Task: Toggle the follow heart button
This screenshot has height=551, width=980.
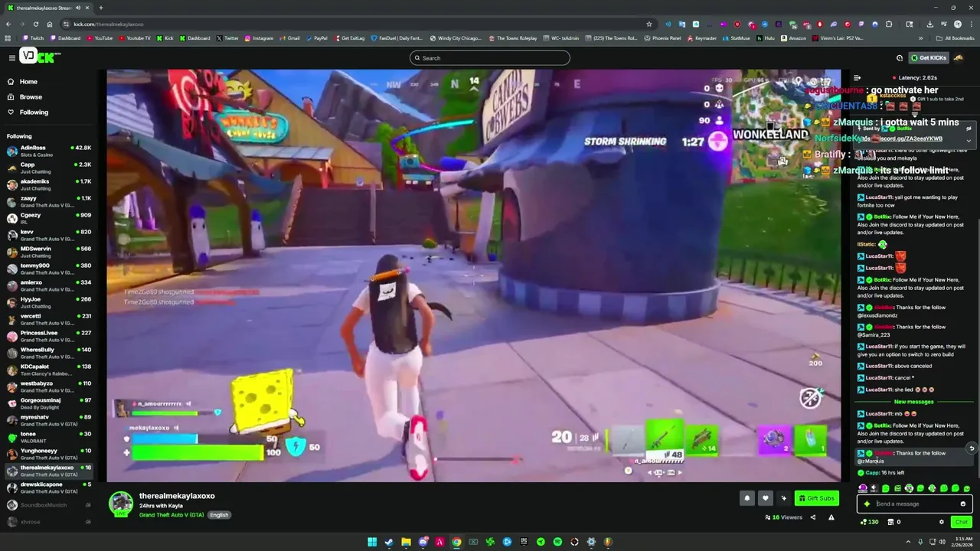Action: coord(765,498)
